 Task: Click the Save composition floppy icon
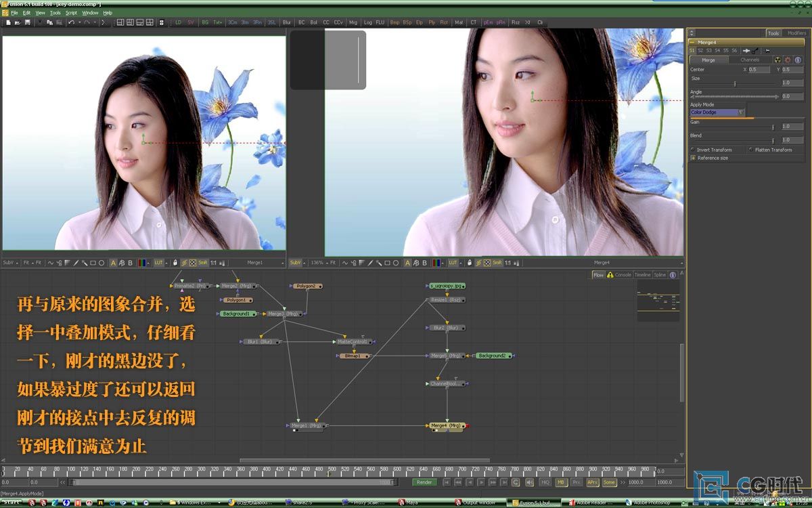27,22
